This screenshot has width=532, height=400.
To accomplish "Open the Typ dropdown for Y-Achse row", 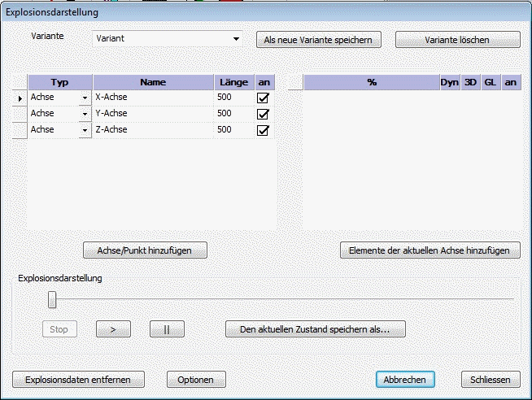I will pyautogui.click(x=85, y=115).
